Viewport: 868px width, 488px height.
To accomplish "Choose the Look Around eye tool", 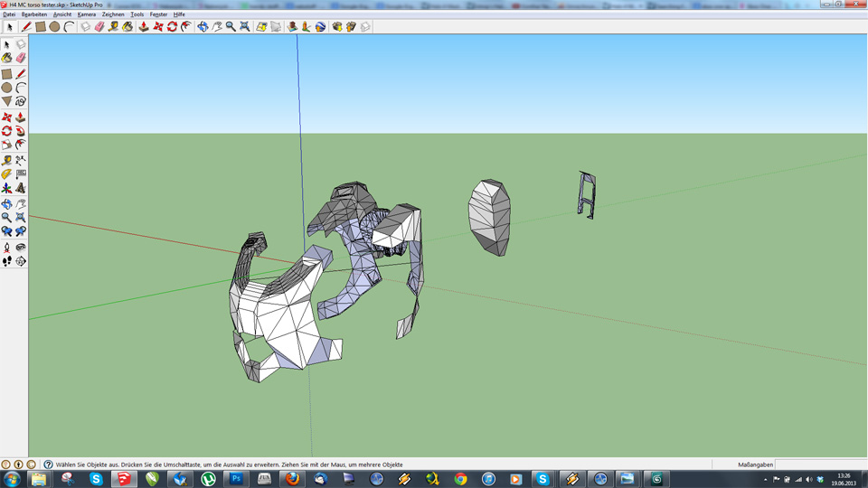I will [x=21, y=247].
